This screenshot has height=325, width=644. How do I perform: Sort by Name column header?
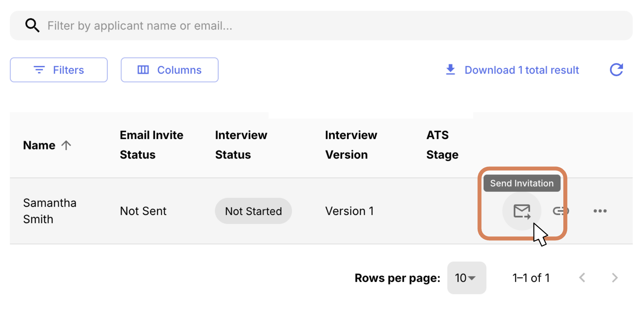tap(39, 145)
